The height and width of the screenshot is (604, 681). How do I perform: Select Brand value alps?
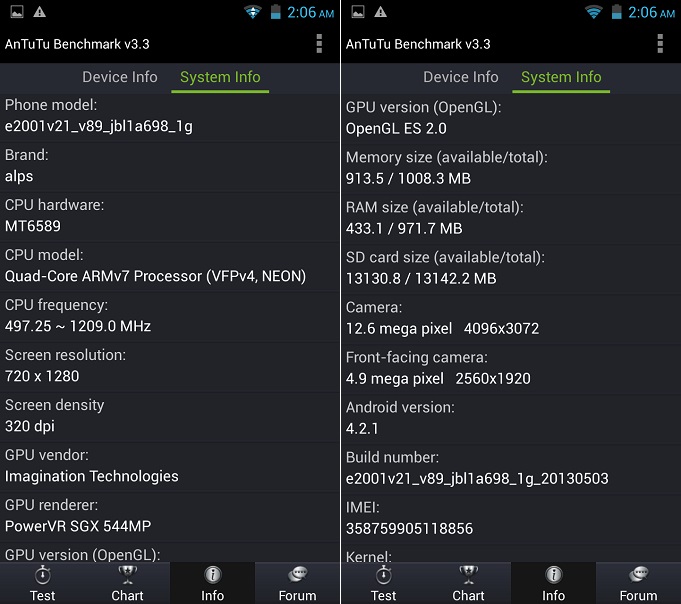tap(19, 176)
